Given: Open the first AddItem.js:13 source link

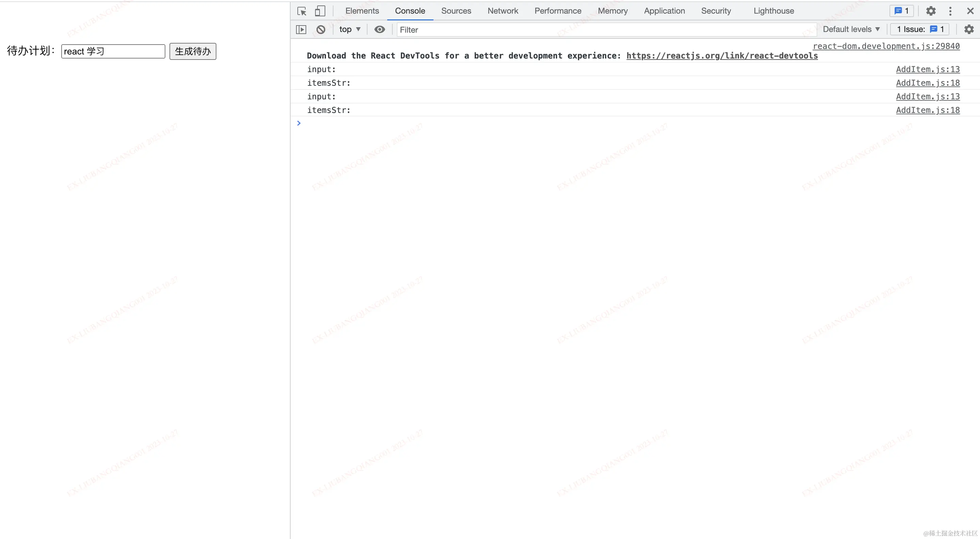Looking at the screenshot, I should pyautogui.click(x=927, y=69).
